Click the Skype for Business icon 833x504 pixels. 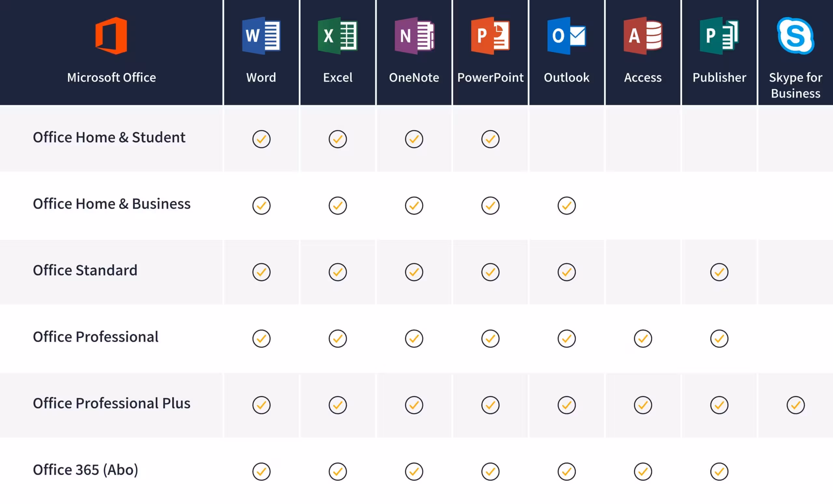pos(796,35)
